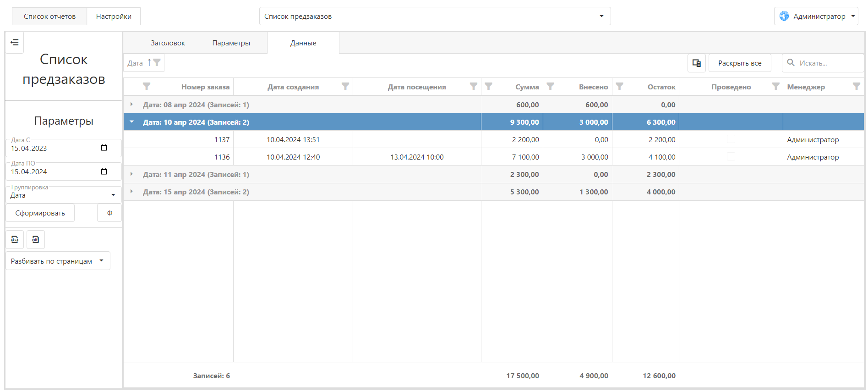Click creation date 10.04.2024 13:51
The height and width of the screenshot is (392, 868).
293,139
